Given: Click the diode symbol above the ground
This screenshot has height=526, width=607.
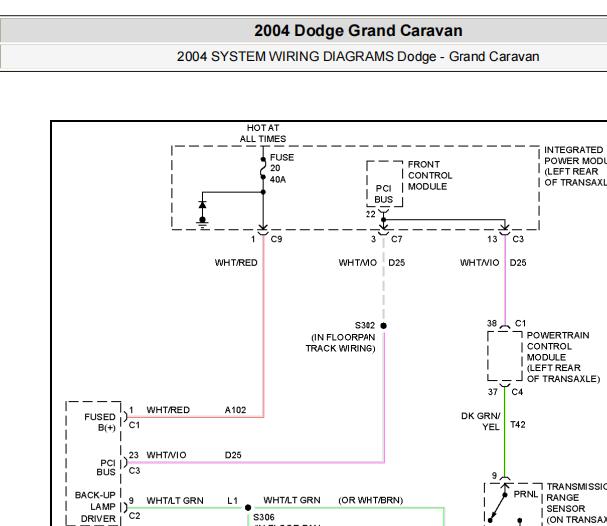Looking at the screenshot, I should coord(202,205).
